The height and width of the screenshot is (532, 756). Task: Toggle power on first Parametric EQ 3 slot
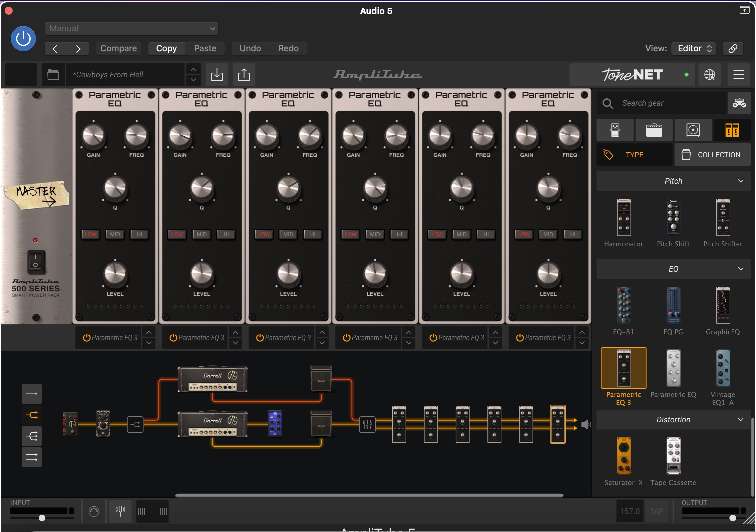[x=86, y=338]
